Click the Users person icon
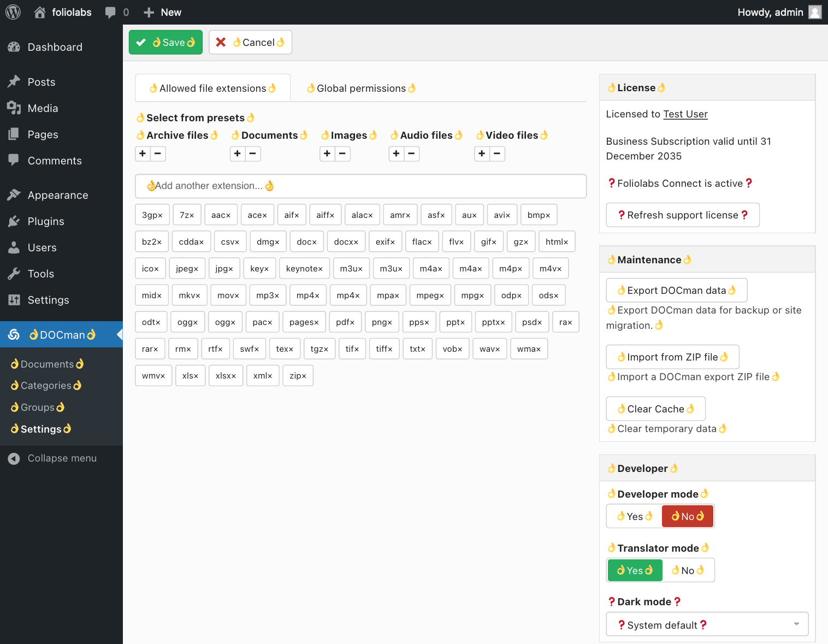828x644 pixels. click(14, 247)
